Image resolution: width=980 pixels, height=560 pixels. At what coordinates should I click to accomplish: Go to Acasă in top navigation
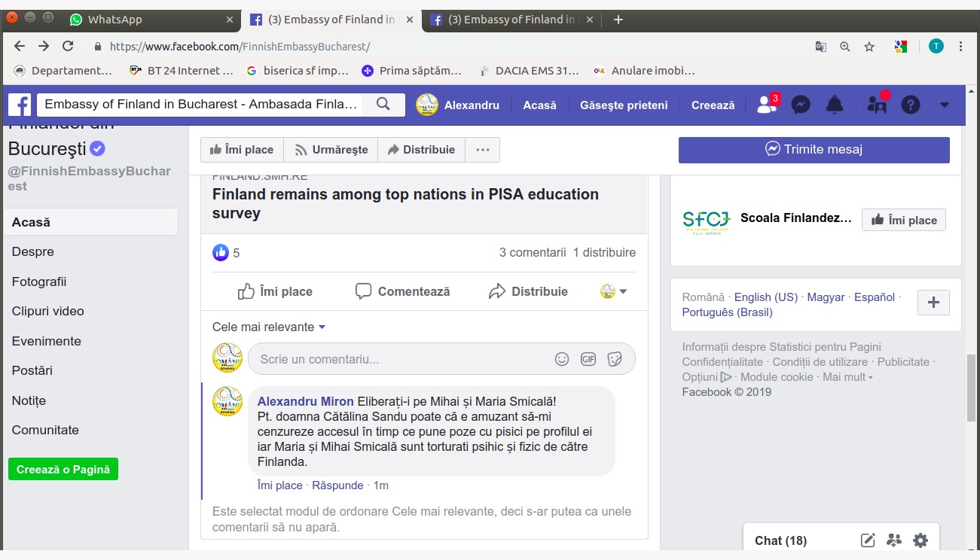(539, 105)
